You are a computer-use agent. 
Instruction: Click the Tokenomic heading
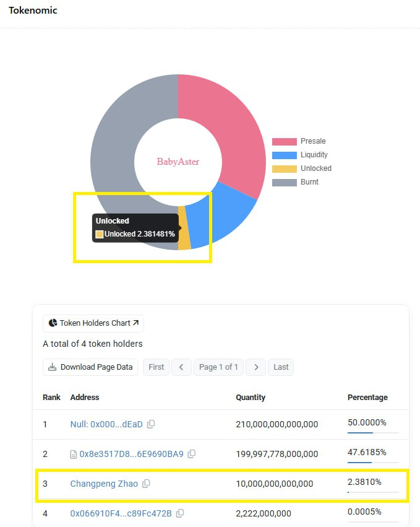(x=33, y=11)
